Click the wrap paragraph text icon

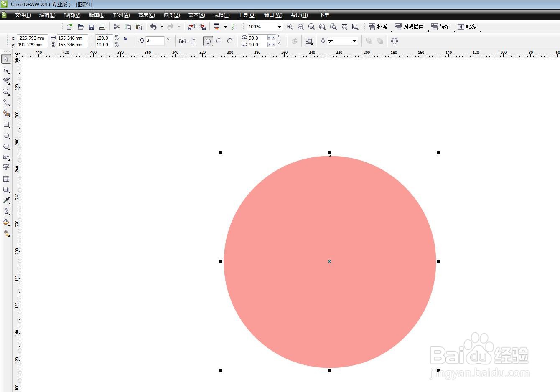point(309,41)
